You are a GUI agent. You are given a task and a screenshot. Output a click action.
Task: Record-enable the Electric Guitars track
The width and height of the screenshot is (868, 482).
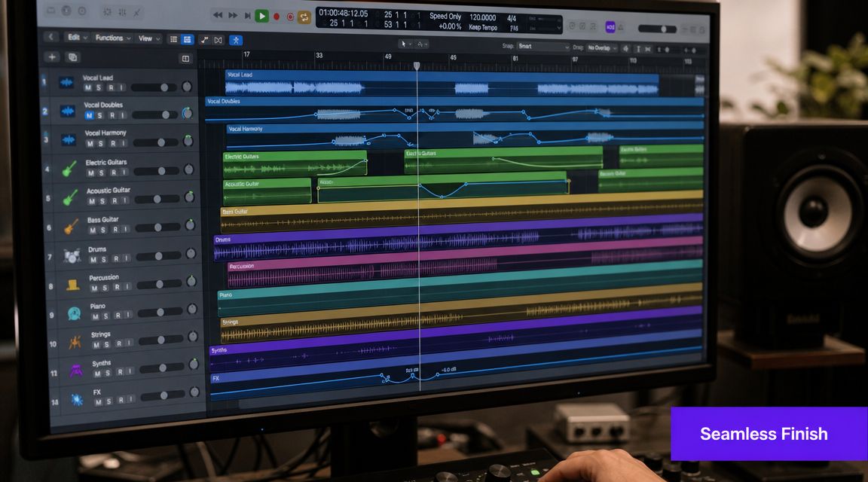pyautogui.click(x=114, y=172)
